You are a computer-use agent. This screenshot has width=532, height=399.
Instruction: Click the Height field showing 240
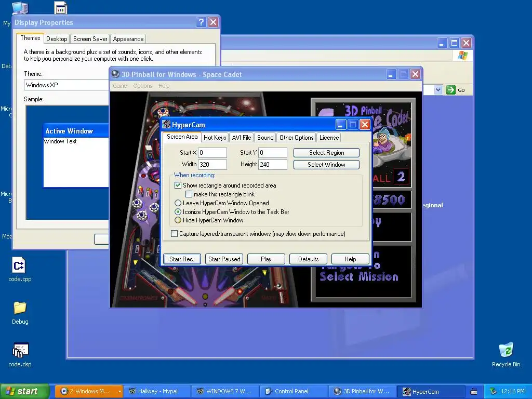(x=273, y=165)
